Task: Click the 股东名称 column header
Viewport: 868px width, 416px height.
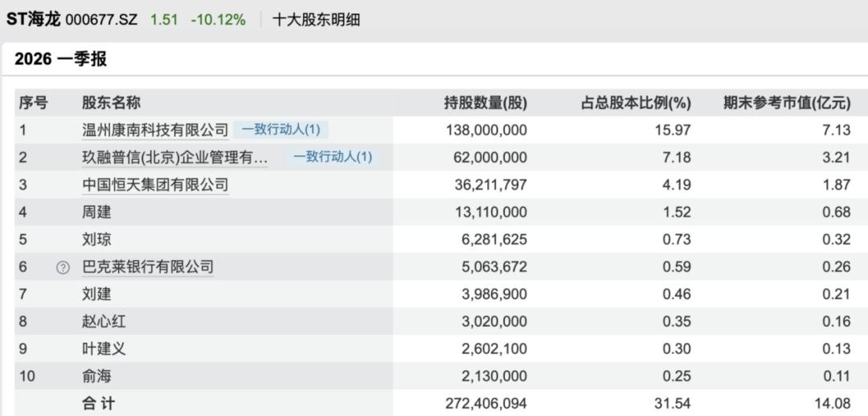Action: coord(111,103)
